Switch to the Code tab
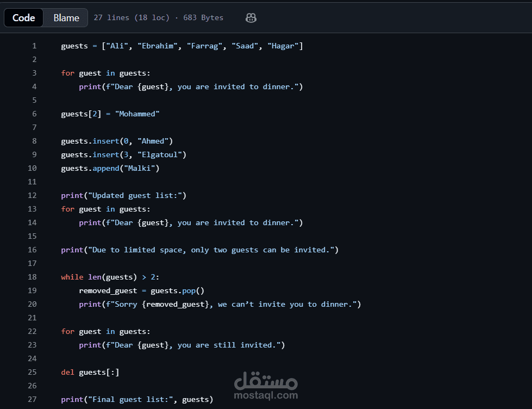The width and height of the screenshot is (532, 409). [24, 17]
